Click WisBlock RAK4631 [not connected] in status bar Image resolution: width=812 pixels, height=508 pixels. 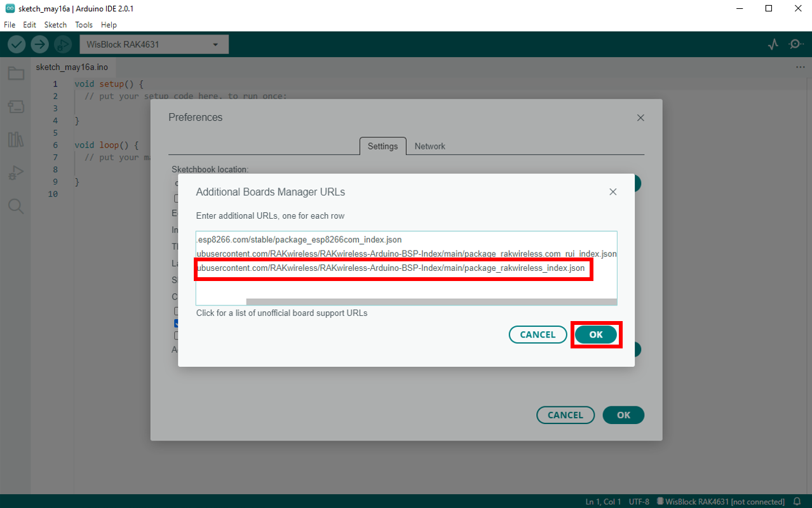[721, 502]
